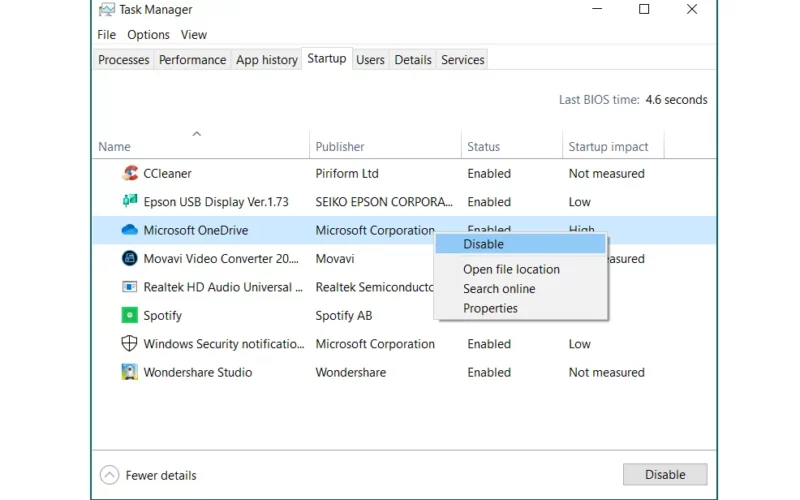Viewport: 800px width, 500px height.
Task: Toggle sort order with the Name column arrow
Action: tap(196, 134)
